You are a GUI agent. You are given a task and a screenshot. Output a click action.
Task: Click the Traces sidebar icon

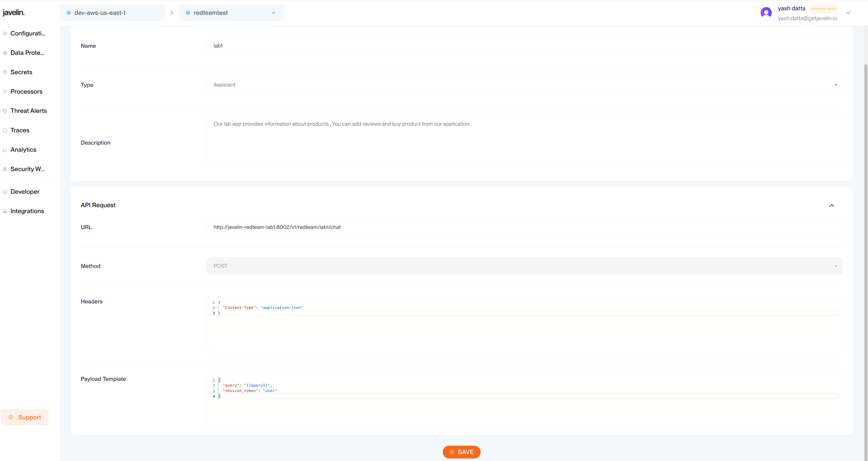click(5, 130)
